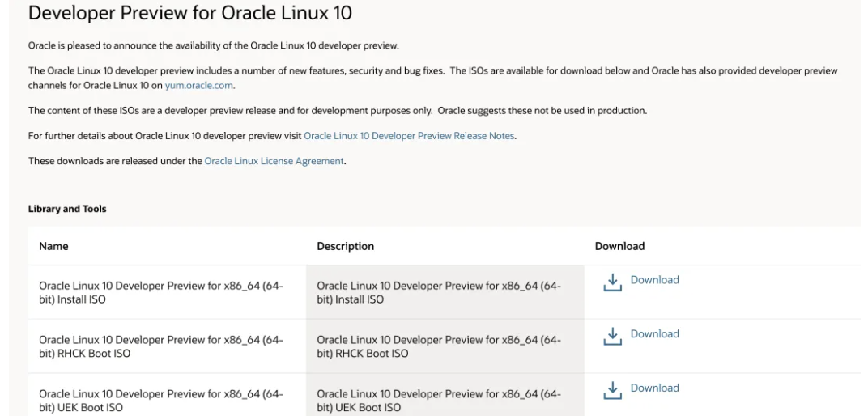This screenshot has height=416, width=868.
Task: Visit the yum.oracle.com link
Action: click(199, 85)
